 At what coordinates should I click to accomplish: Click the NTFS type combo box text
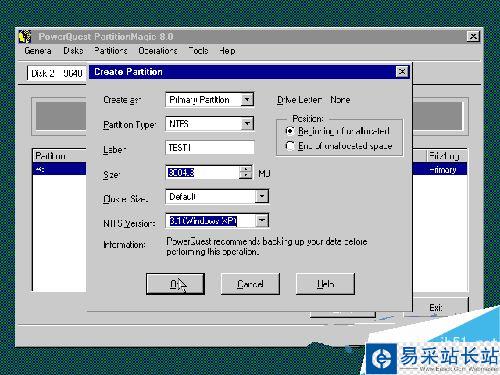(179, 124)
